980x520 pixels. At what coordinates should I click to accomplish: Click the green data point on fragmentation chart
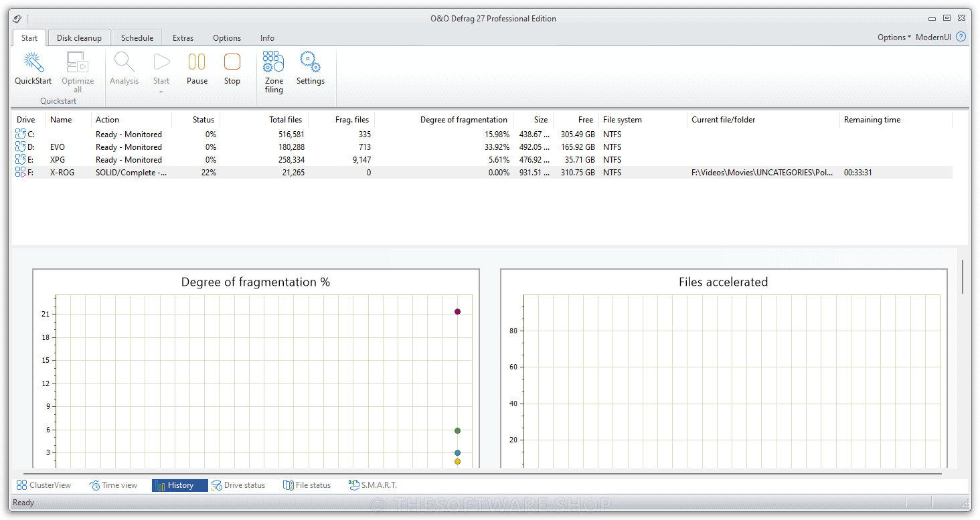[x=457, y=431]
